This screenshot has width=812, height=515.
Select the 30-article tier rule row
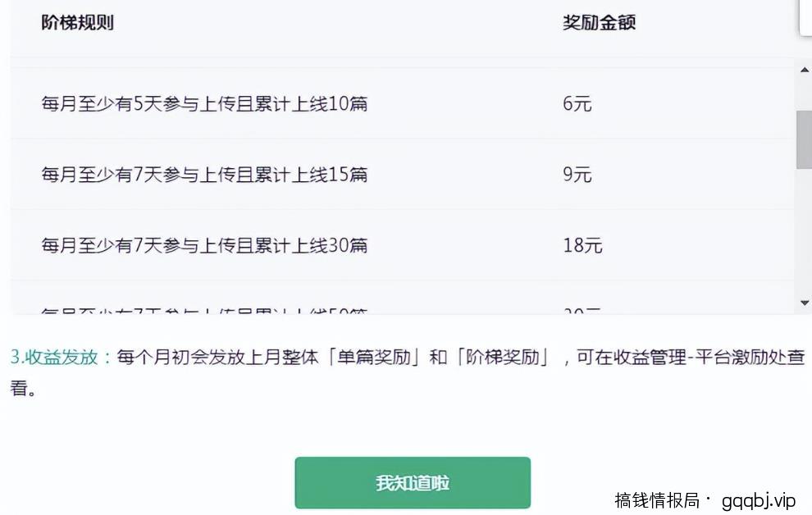pos(203,245)
